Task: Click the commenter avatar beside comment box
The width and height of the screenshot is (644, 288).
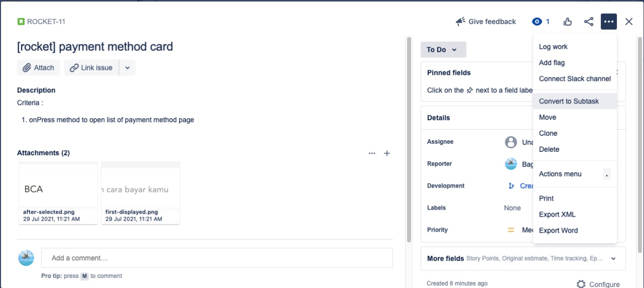Action: click(x=26, y=258)
